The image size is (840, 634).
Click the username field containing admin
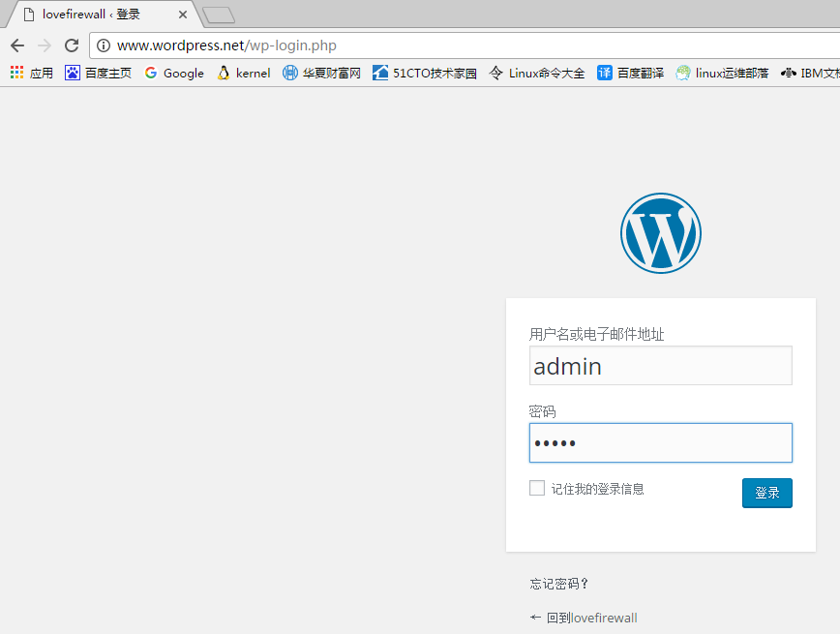(661, 366)
